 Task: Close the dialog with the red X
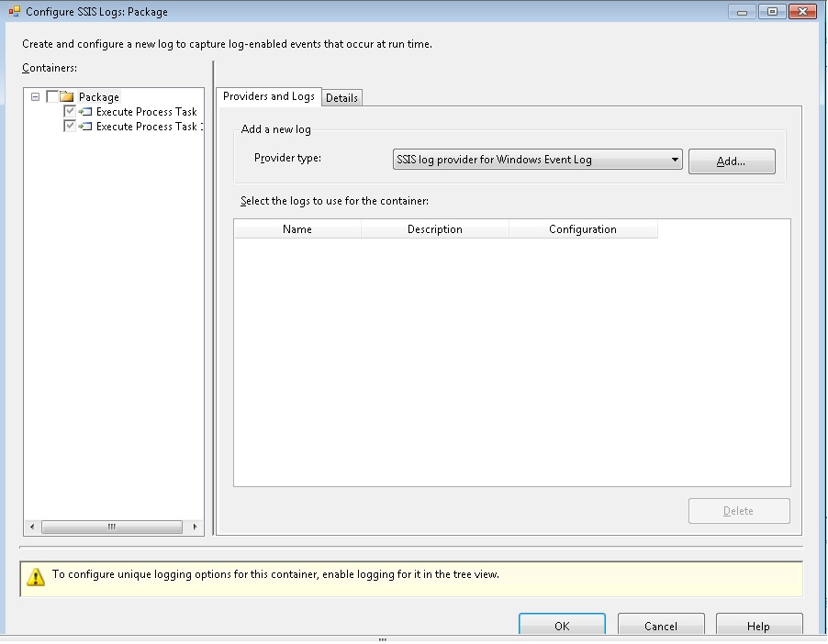[802, 12]
